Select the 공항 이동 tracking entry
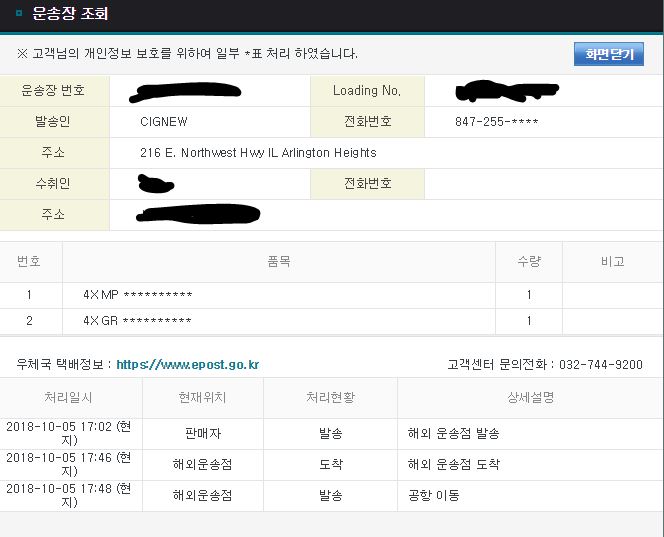Viewport: 664px width, 537px height. point(435,495)
